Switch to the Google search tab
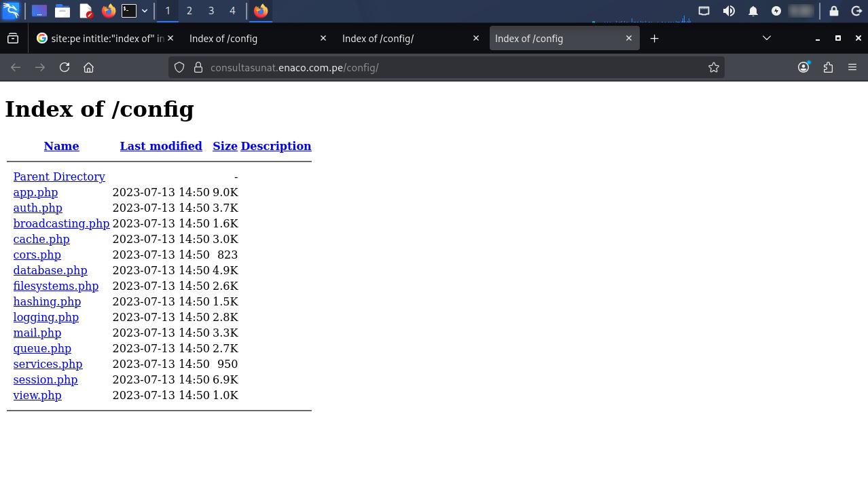Viewport: 868px width, 486px height. [x=102, y=39]
